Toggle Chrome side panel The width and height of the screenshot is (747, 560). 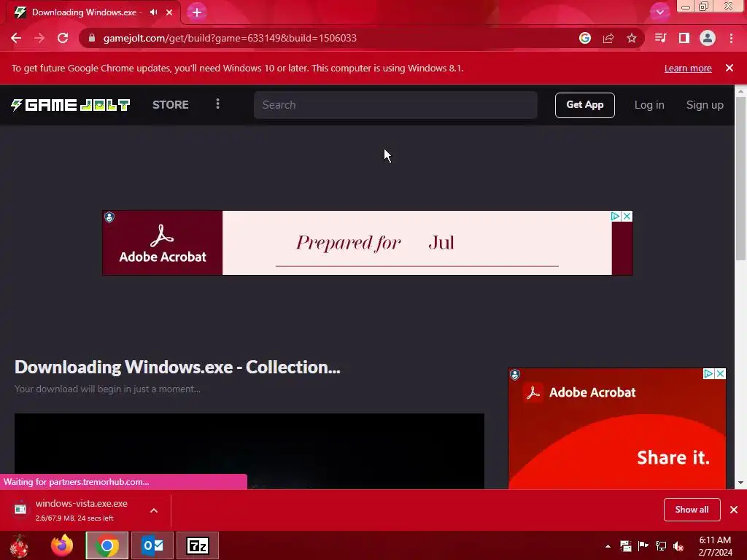coord(684,38)
